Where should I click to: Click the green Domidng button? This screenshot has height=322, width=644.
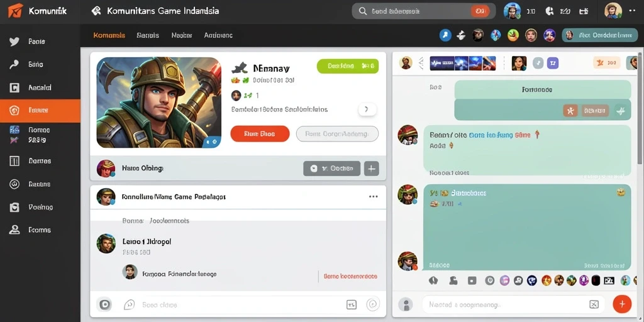click(x=347, y=65)
